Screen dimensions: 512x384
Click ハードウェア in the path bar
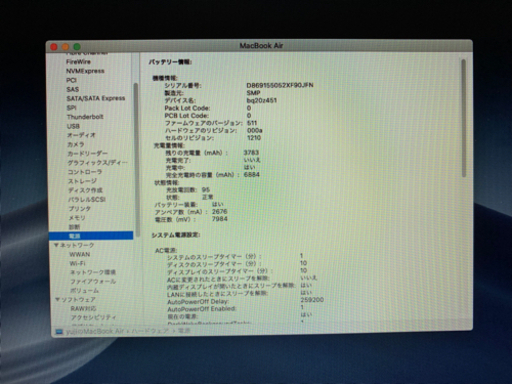150,331
